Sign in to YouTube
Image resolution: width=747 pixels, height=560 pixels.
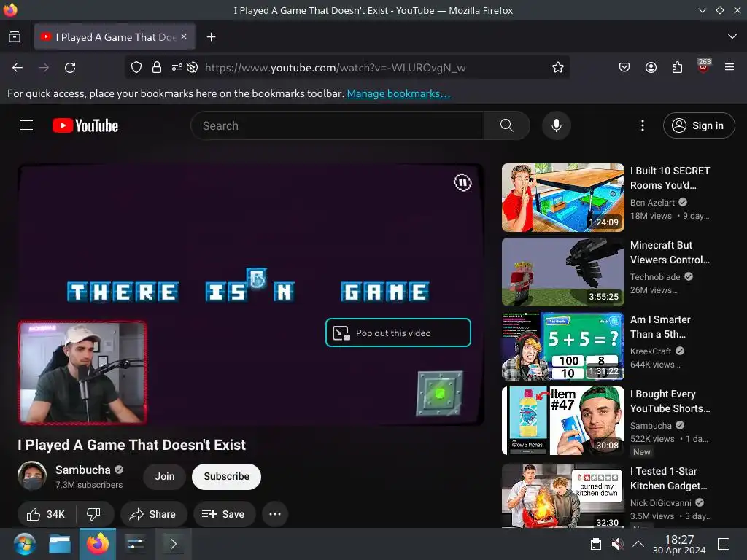699,125
